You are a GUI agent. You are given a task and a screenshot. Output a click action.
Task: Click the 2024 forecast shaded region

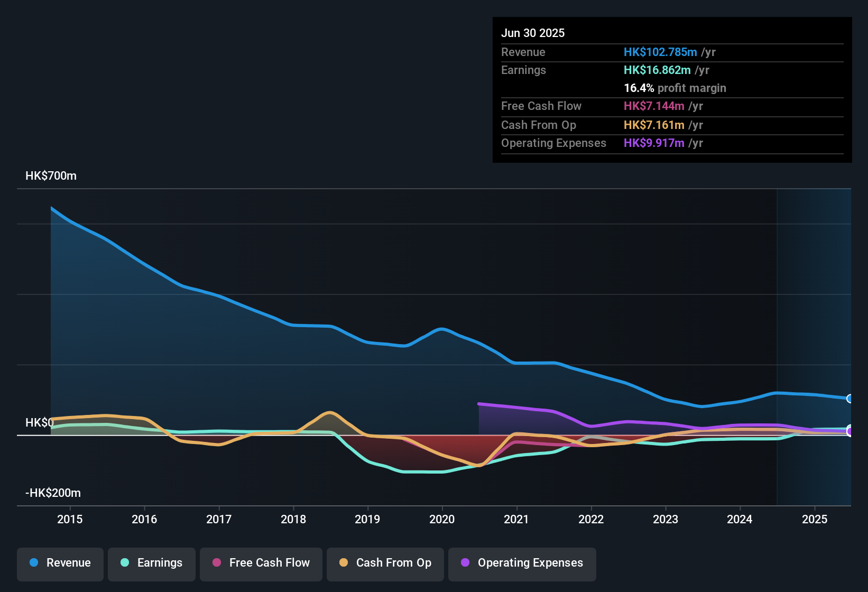pyautogui.click(x=814, y=344)
